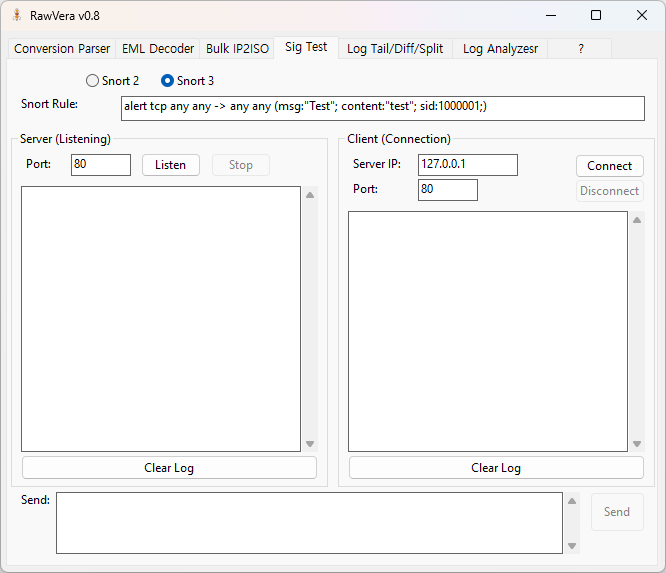Clear Log in the Server panel
Screen dimensions: 666x573
(x=169, y=468)
